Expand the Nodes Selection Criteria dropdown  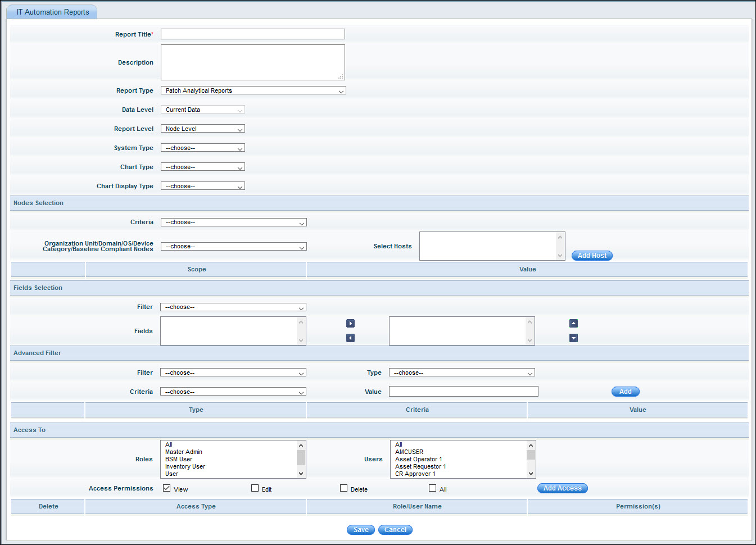pos(233,222)
